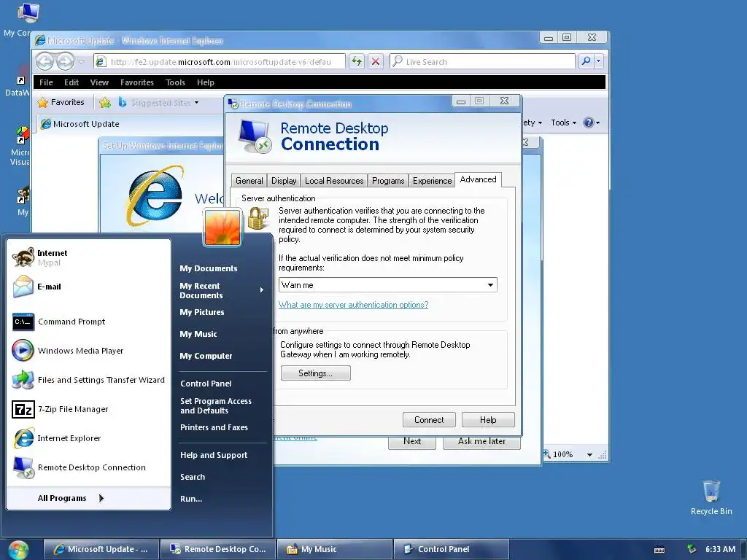
Task: Click the Add to Favorites star icon
Action: (x=105, y=102)
